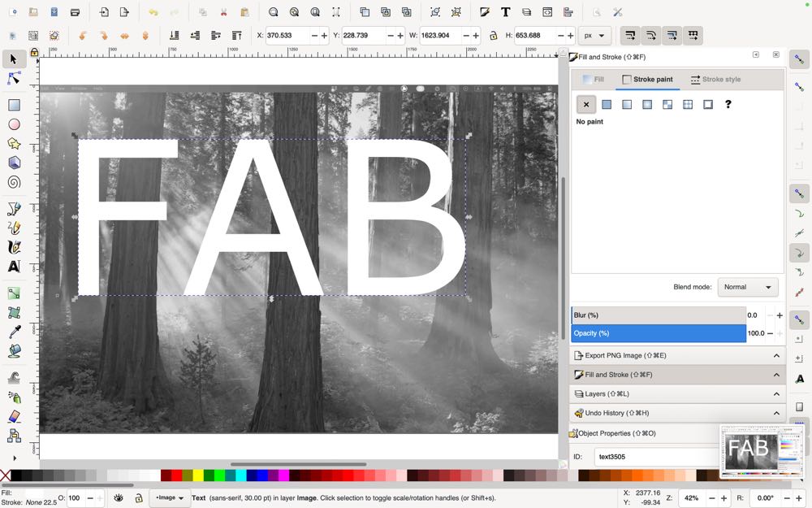812x508 pixels.
Task: Select the Calligraphy tool
Action: point(14,247)
